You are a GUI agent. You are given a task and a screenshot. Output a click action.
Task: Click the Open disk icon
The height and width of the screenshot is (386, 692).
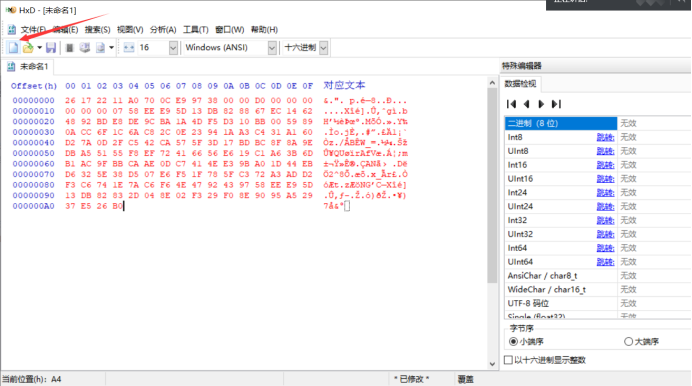[x=85, y=48]
